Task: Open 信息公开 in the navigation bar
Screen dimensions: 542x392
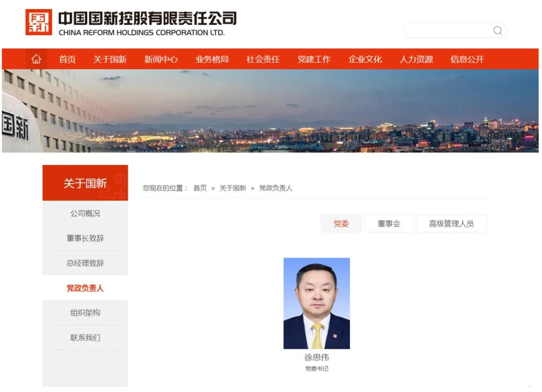Action: click(x=467, y=59)
